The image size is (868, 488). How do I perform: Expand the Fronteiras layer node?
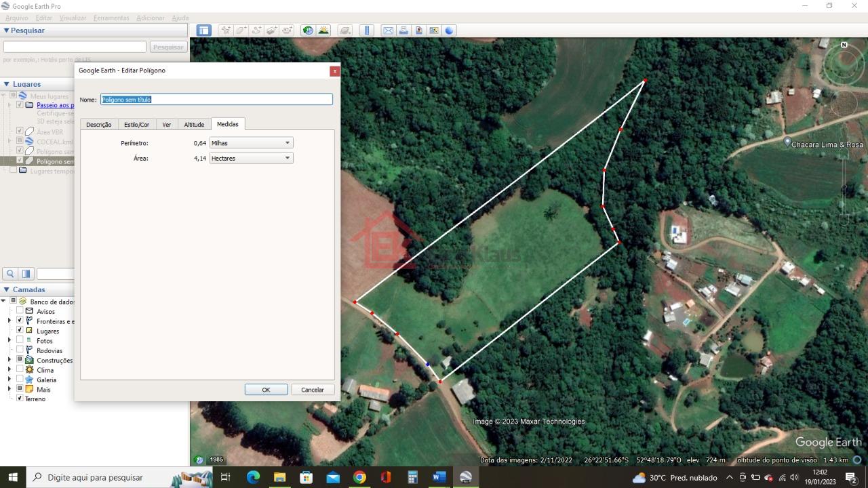click(9, 321)
